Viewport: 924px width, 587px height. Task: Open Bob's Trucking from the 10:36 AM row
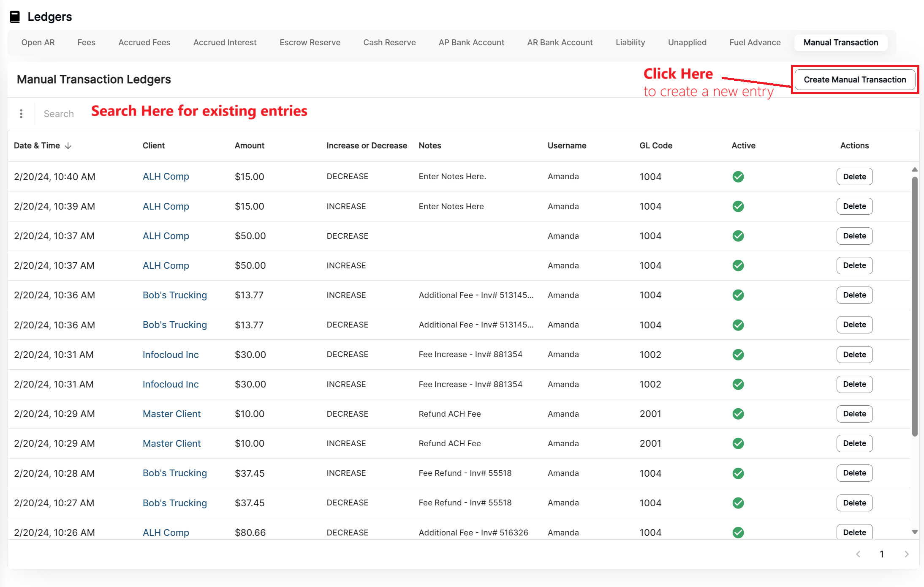(174, 295)
